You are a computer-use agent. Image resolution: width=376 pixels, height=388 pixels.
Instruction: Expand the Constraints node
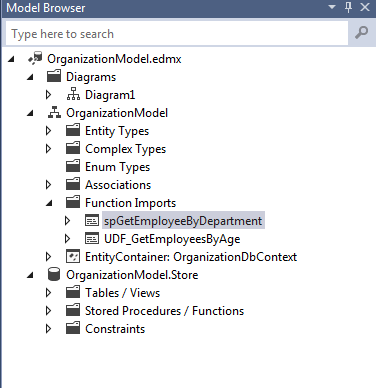49,329
